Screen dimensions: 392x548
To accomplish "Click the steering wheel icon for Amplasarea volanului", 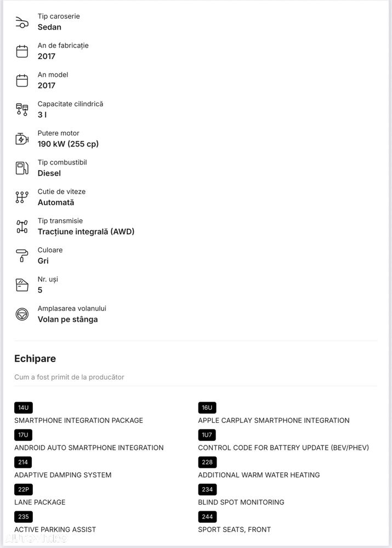I will tap(22, 314).
